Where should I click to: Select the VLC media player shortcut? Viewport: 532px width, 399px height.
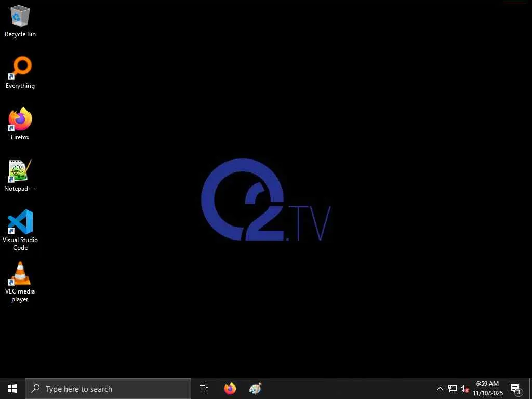[x=20, y=282]
